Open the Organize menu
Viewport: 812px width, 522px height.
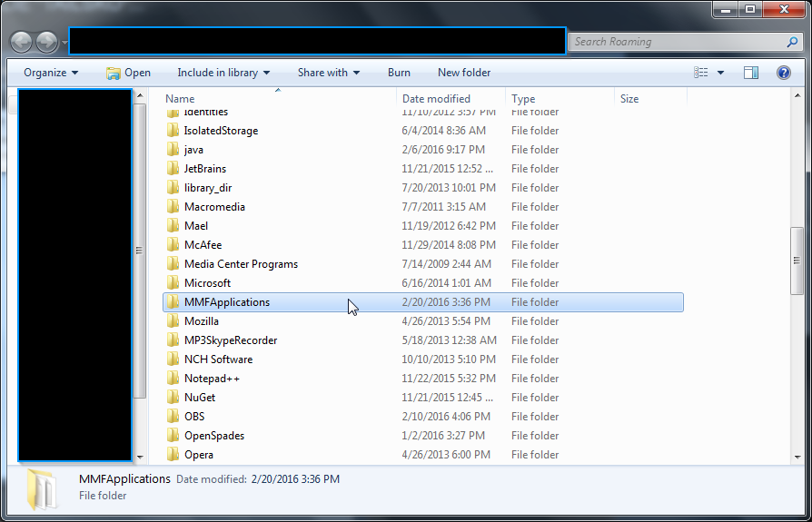pos(51,73)
